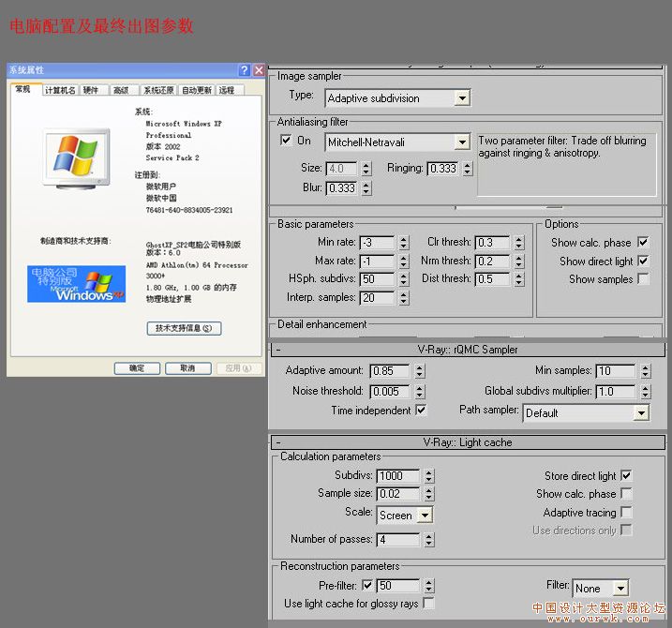The height and width of the screenshot is (628, 672).
Task: Collapse the V-Ray:: Light cache rollout
Action: tap(278, 441)
